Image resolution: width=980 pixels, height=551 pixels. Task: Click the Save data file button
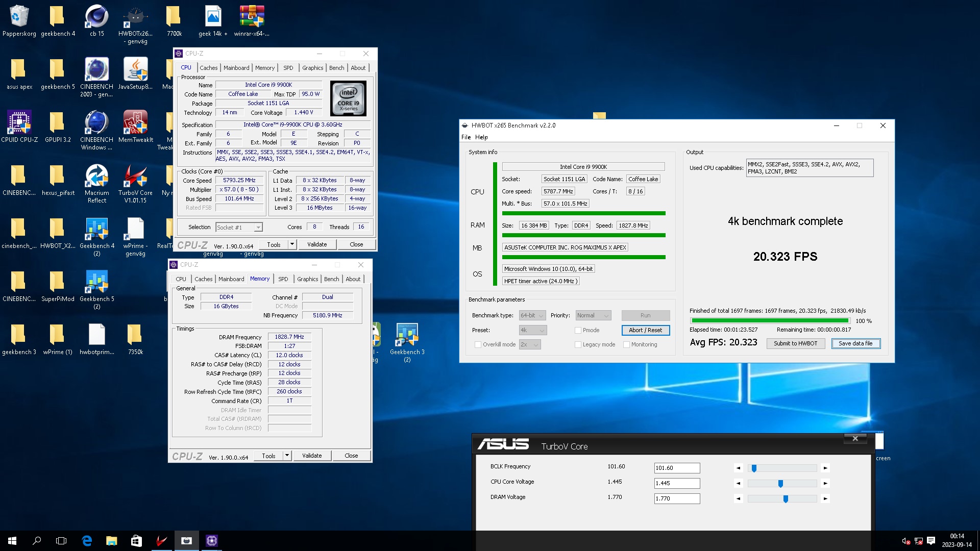point(855,343)
